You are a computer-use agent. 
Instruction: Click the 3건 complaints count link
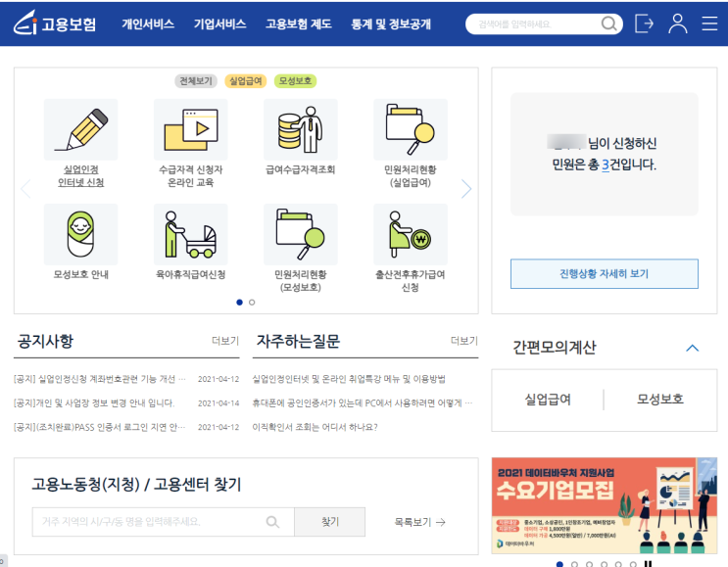click(605, 165)
